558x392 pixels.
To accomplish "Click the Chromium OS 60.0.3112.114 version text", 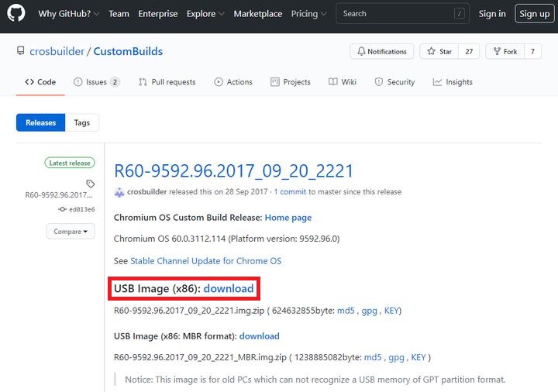I will [226, 239].
